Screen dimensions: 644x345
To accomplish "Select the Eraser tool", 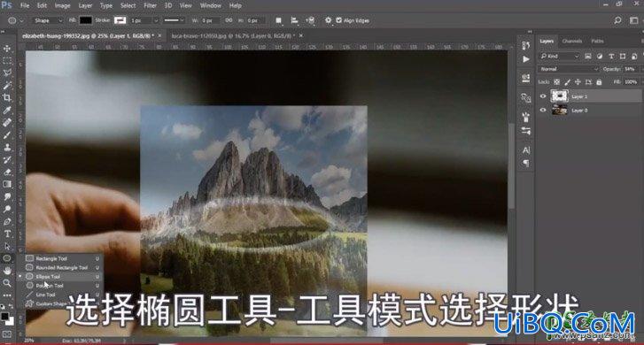I will pyautogui.click(x=7, y=172).
